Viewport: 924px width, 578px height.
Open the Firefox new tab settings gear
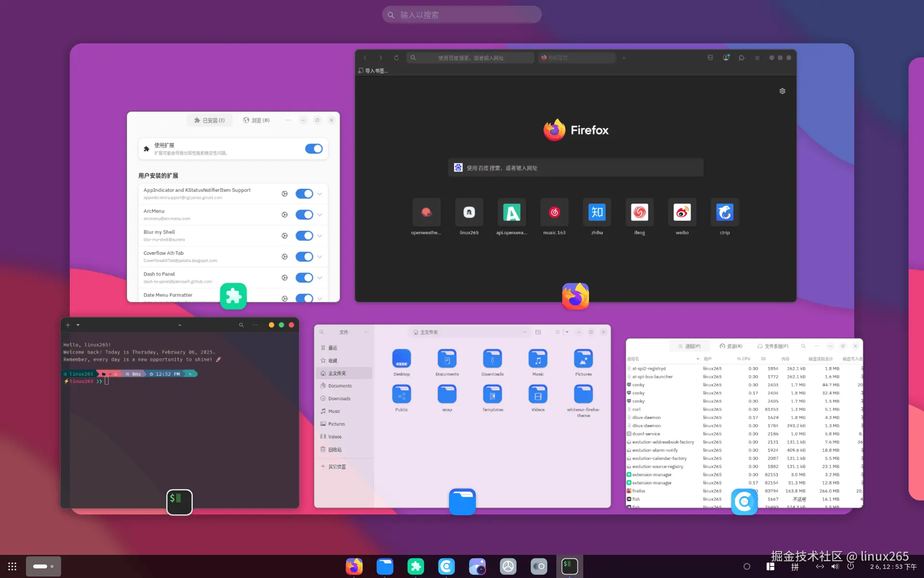click(782, 91)
